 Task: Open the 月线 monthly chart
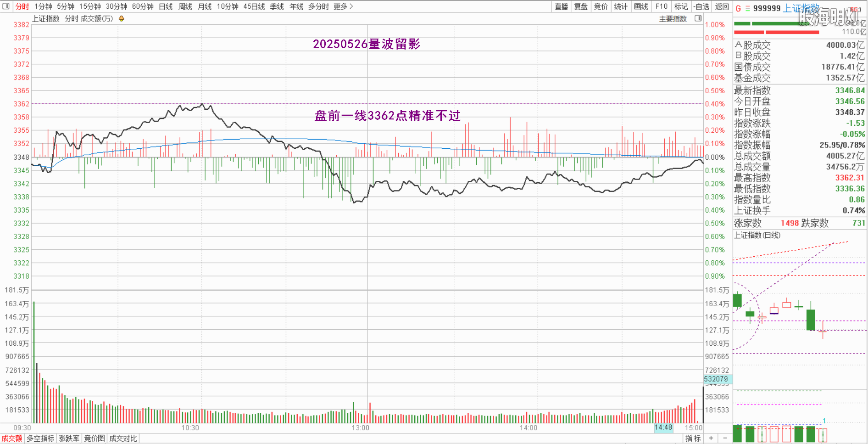point(205,6)
